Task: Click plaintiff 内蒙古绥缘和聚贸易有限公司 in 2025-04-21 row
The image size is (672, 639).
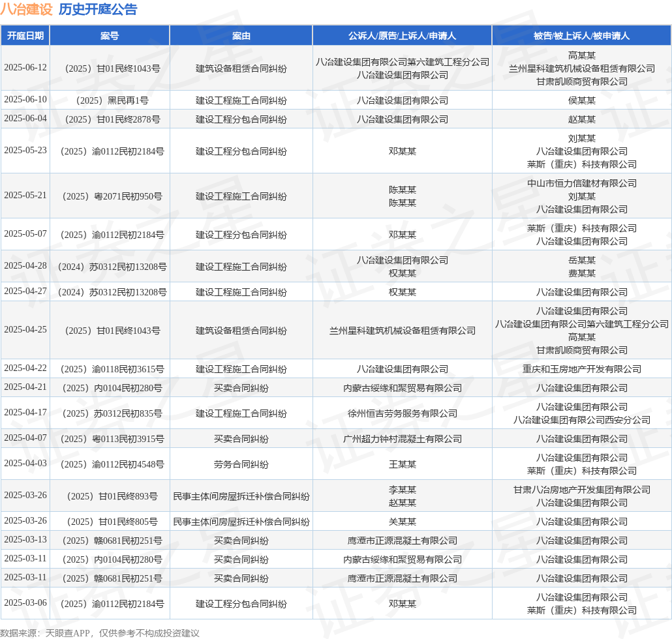Action: point(402,388)
